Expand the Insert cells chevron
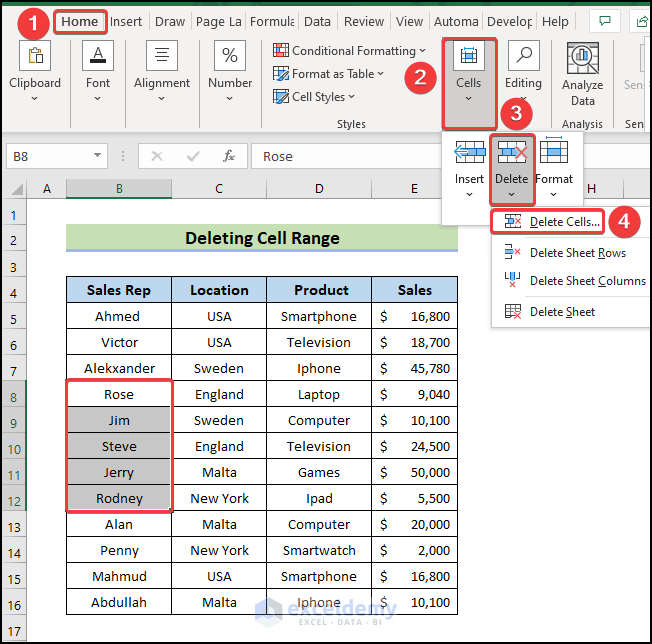 469,194
